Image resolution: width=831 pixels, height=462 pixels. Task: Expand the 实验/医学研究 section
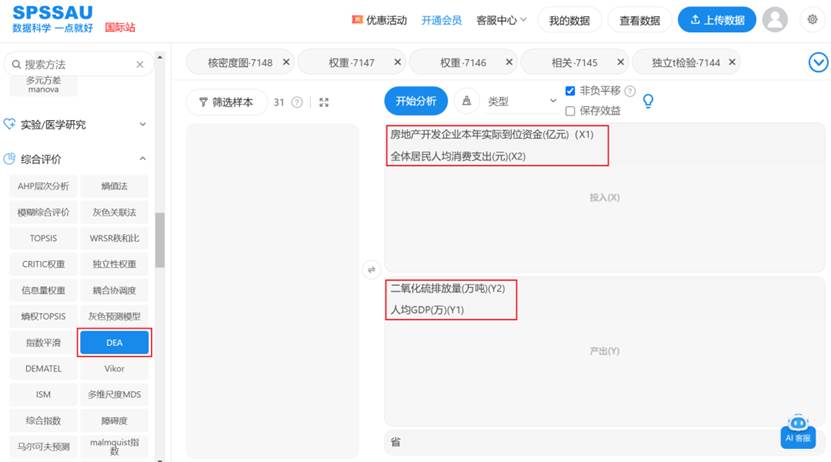click(142, 124)
